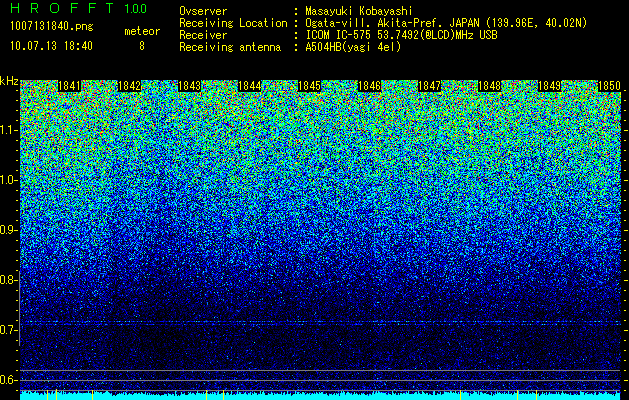Select observer name Masayuki Kobayashi
The width and height of the screenshot is (629, 400).
click(359, 11)
